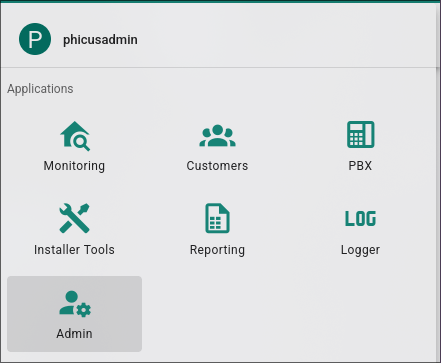Choose the PBX label text
Screen dimensions: 441x363
360,166
